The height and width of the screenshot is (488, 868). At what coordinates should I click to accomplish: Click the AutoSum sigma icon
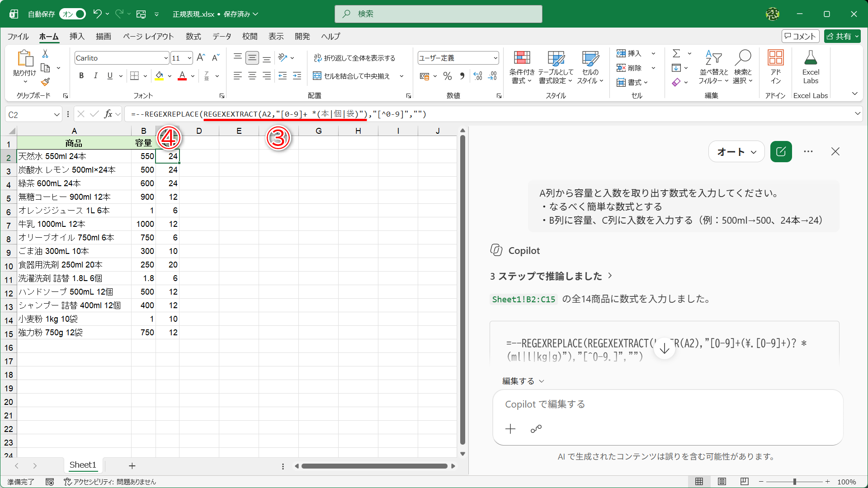pyautogui.click(x=676, y=53)
